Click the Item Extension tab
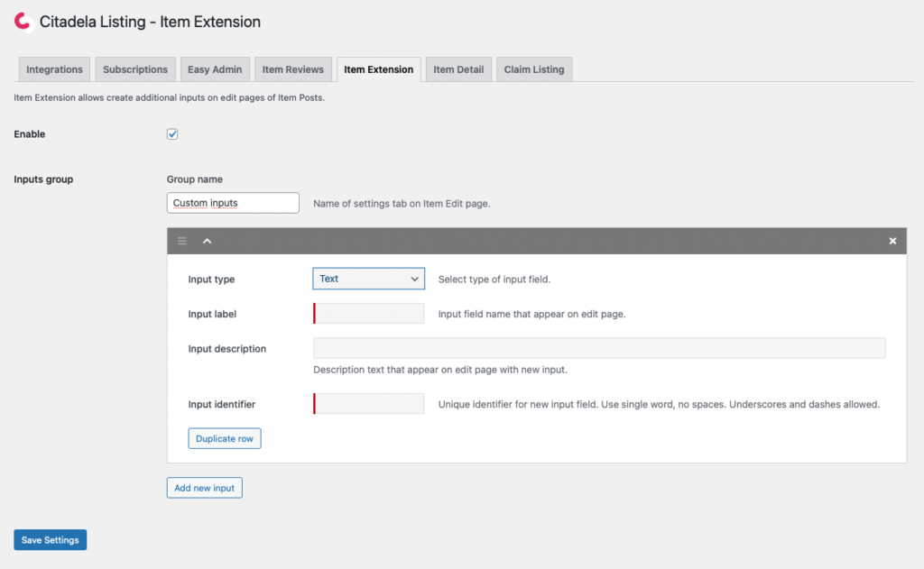This screenshot has height=569, width=924. [x=378, y=69]
